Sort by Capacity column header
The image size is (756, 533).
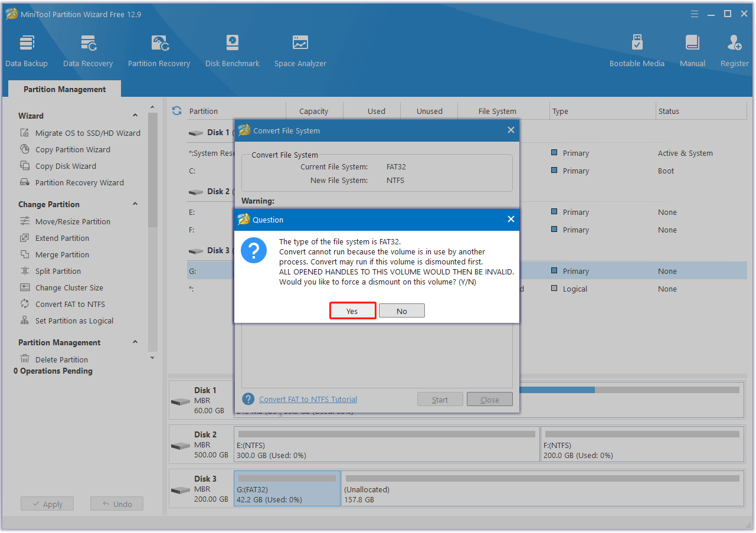coord(314,111)
